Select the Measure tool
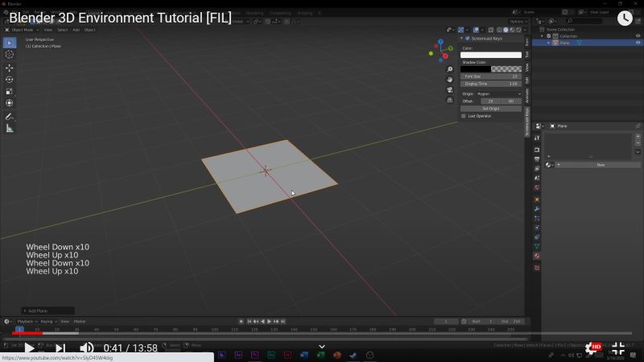 click(10, 129)
